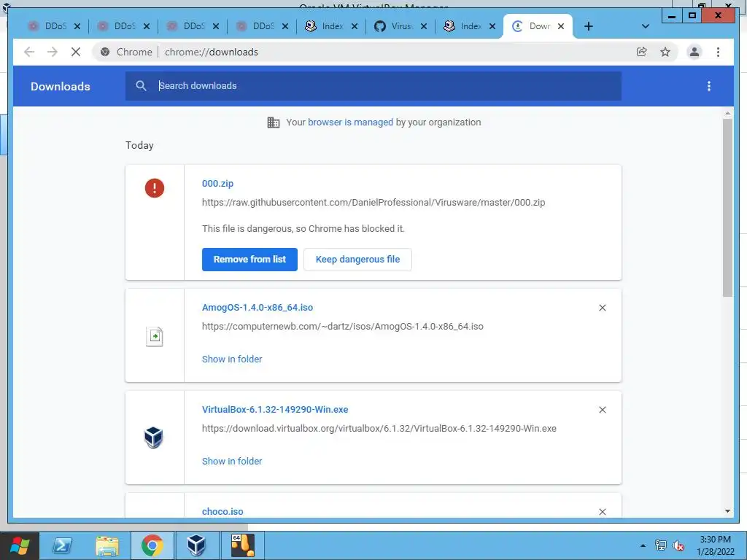Remove AmogOS-1.4.0-x86_64.iso entry with its X
The image size is (747, 560).
(602, 308)
